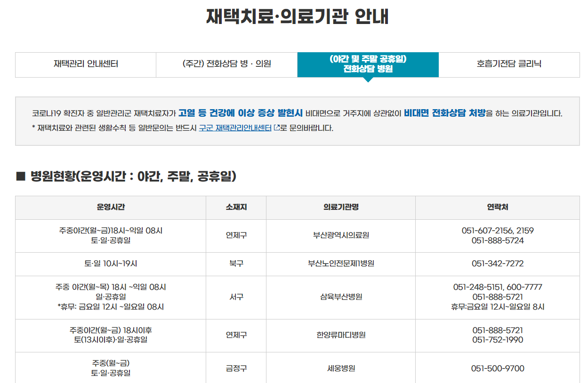Click the 051-500-9700 phone number
The image size is (588, 383).
pyautogui.click(x=498, y=368)
